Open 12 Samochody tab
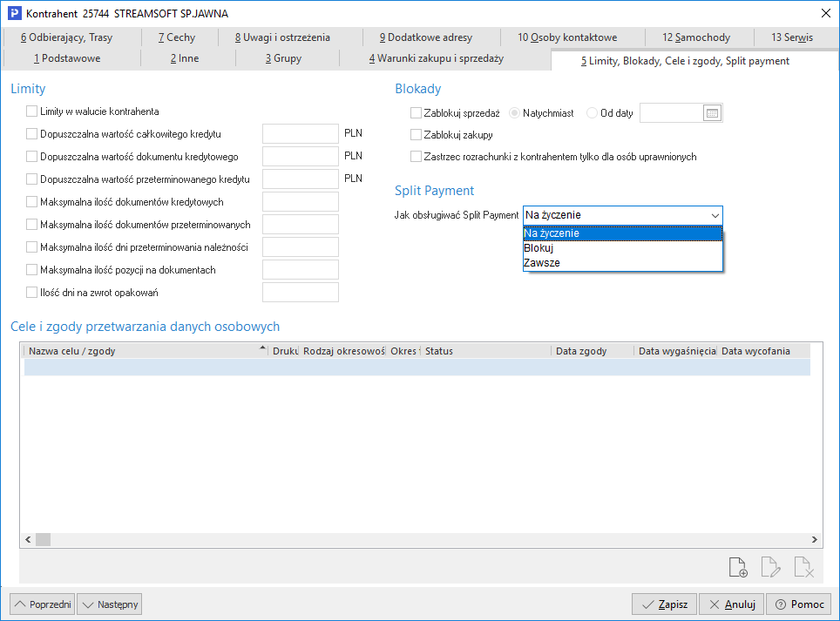 point(696,37)
